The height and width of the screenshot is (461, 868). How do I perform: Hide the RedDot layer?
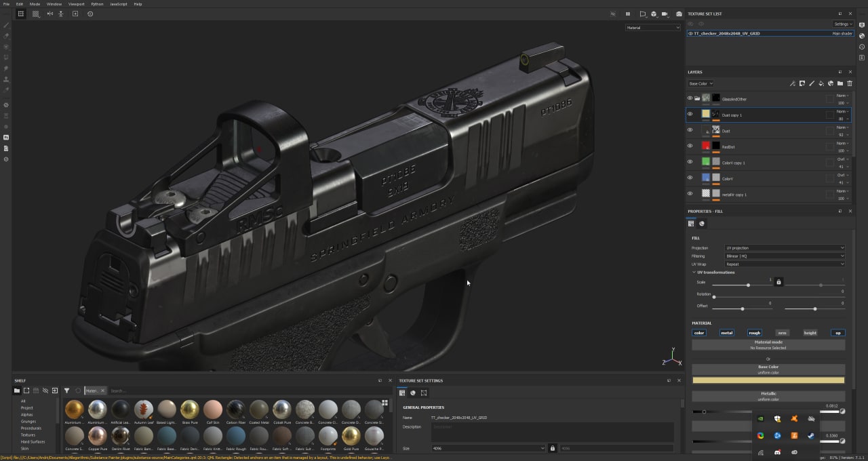click(690, 146)
